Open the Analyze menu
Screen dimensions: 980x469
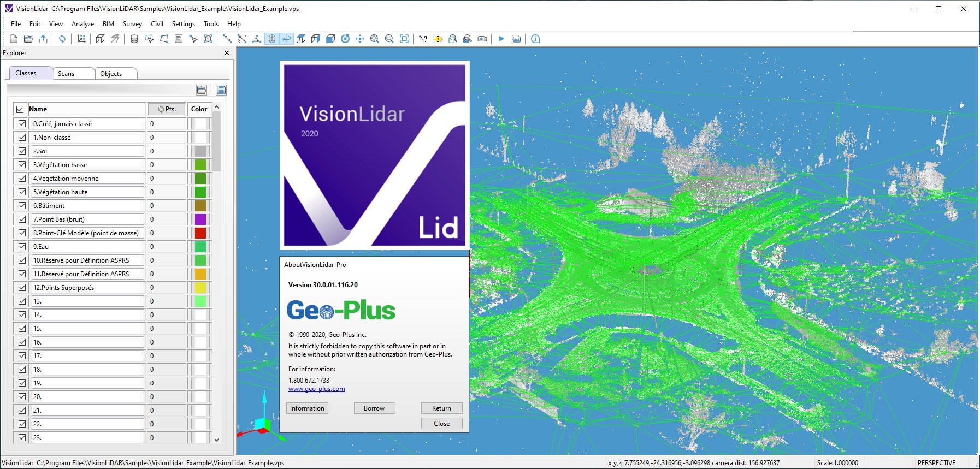coord(82,24)
